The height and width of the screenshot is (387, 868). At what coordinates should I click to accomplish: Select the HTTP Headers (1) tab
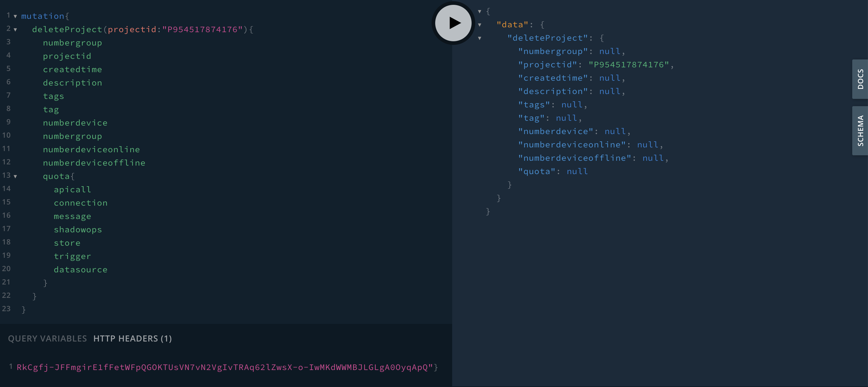(x=132, y=338)
